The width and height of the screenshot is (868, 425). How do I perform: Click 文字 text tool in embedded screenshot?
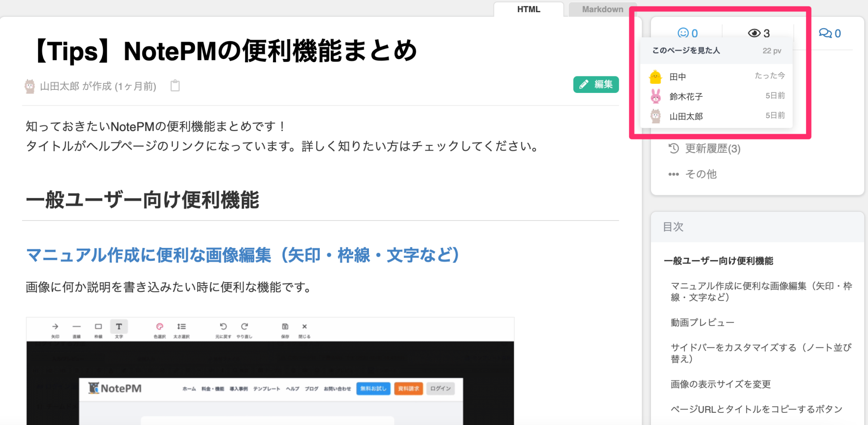(119, 330)
